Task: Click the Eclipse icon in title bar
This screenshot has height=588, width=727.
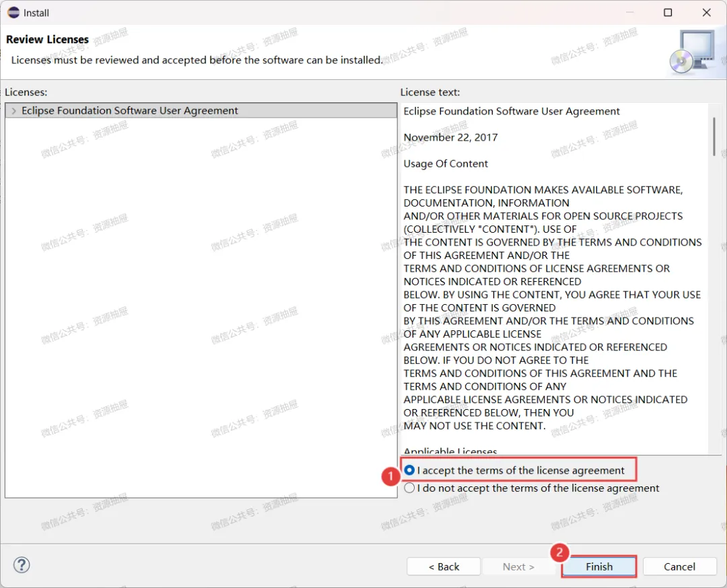Action: click(13, 13)
